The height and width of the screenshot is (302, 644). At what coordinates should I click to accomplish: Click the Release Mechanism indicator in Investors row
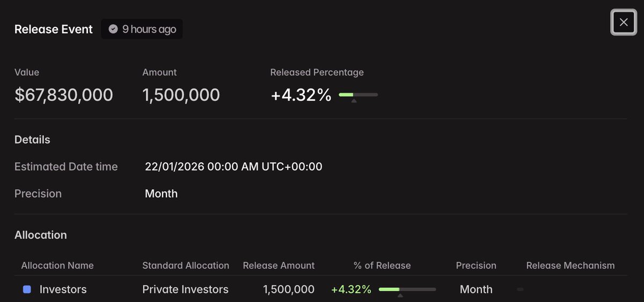pos(520,289)
